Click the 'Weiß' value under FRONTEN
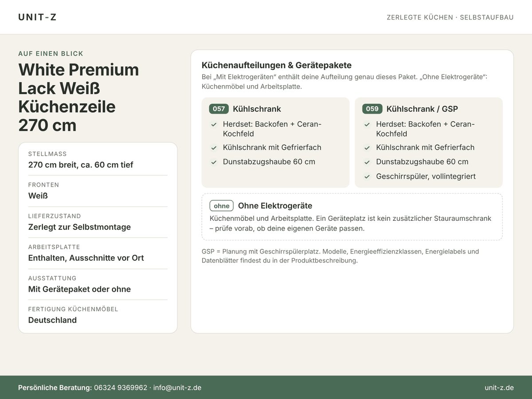Screen dimensions: 532x399 (x=38, y=196)
